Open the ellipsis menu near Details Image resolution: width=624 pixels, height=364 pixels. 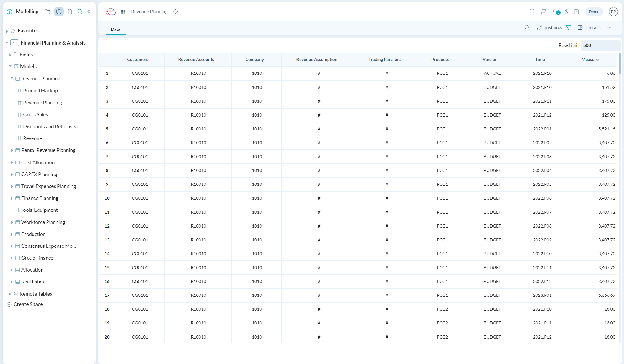(609, 27)
